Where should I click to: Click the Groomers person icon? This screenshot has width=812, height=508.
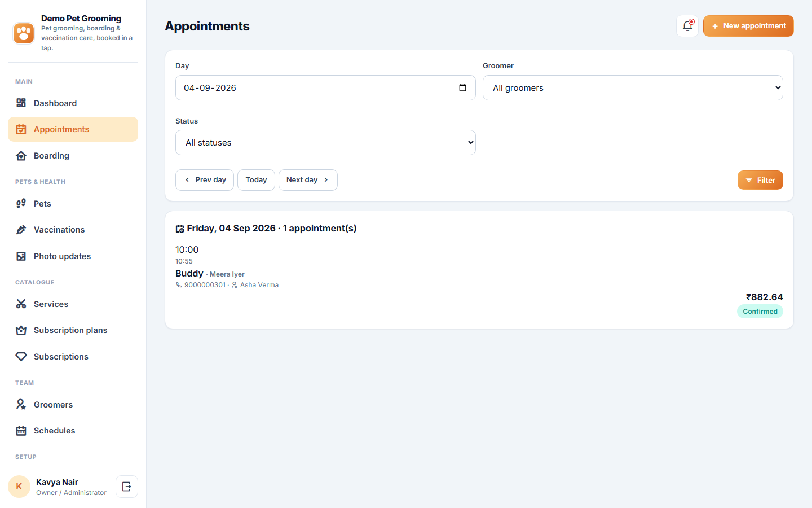21,405
